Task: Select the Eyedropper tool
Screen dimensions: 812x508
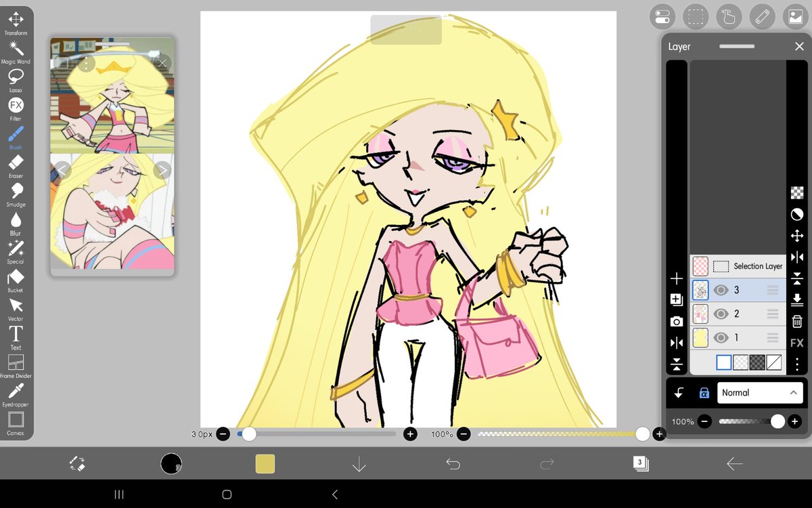Action: click(x=16, y=395)
